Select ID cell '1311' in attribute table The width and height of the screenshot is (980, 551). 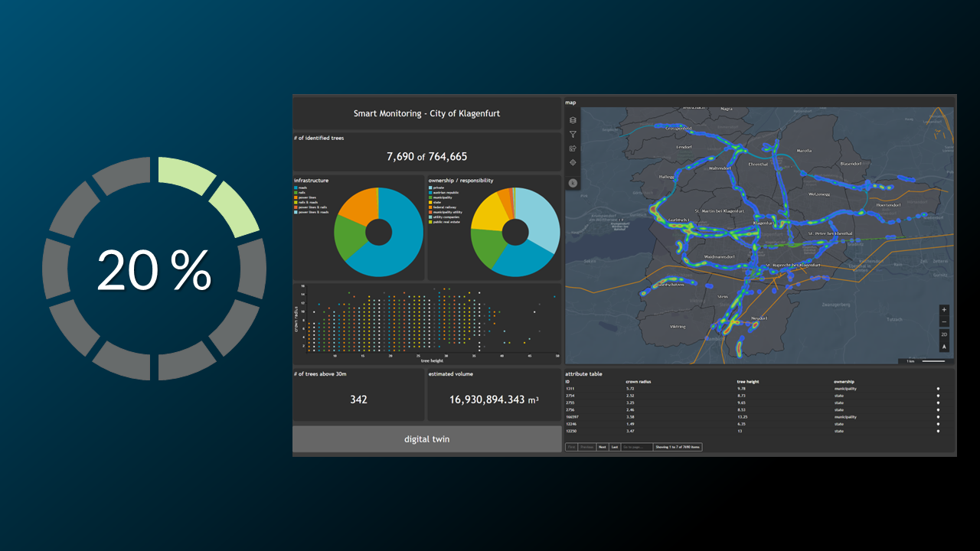click(x=570, y=389)
